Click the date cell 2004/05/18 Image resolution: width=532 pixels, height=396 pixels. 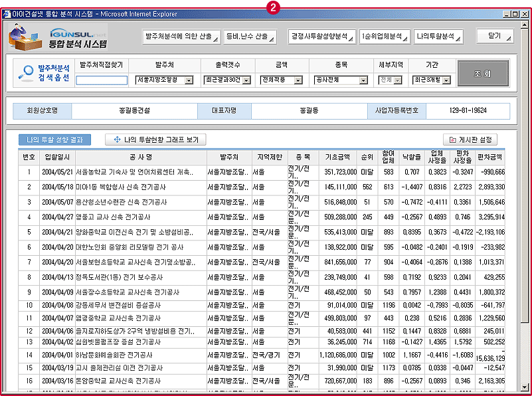click(x=57, y=187)
